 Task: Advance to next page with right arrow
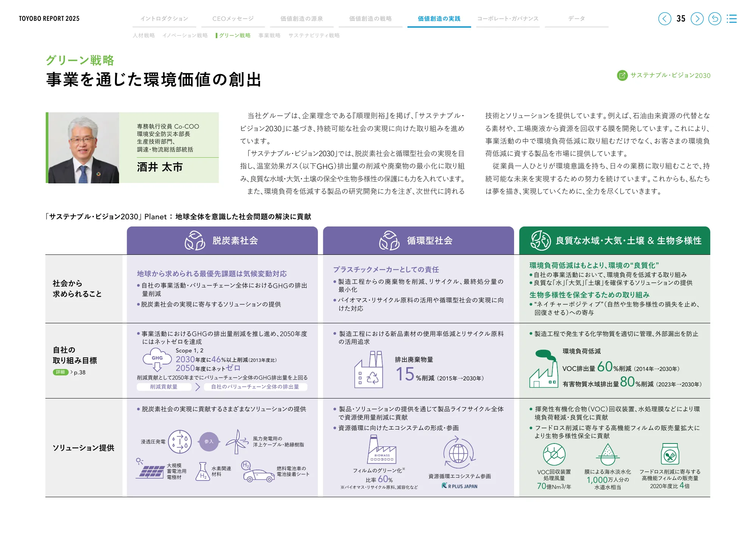[697, 18]
